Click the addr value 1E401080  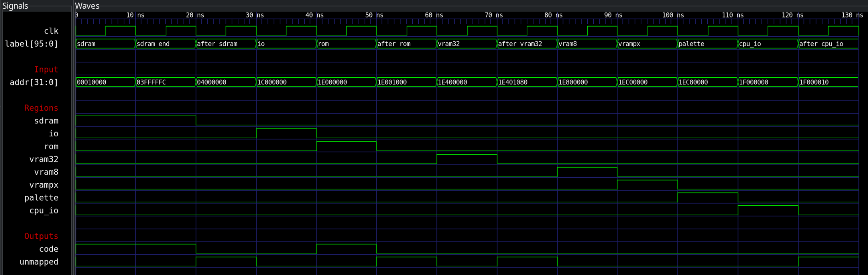(513, 82)
